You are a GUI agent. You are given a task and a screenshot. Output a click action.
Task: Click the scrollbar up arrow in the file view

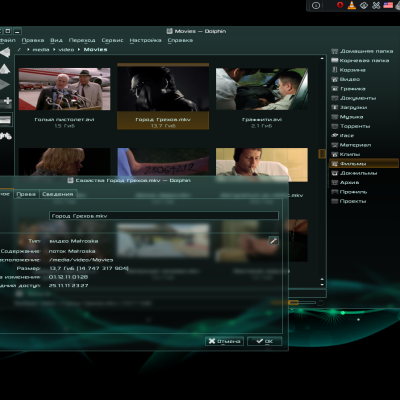(322, 59)
